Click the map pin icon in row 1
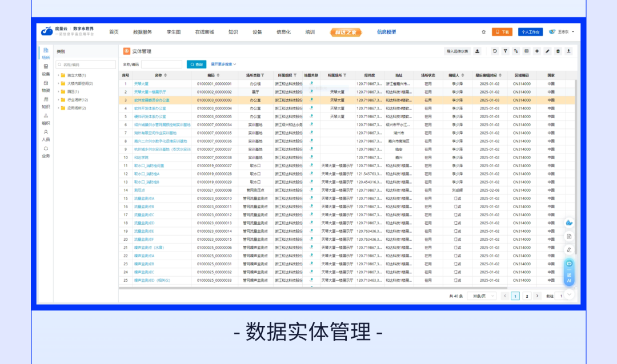617x364 pixels. click(x=311, y=83)
